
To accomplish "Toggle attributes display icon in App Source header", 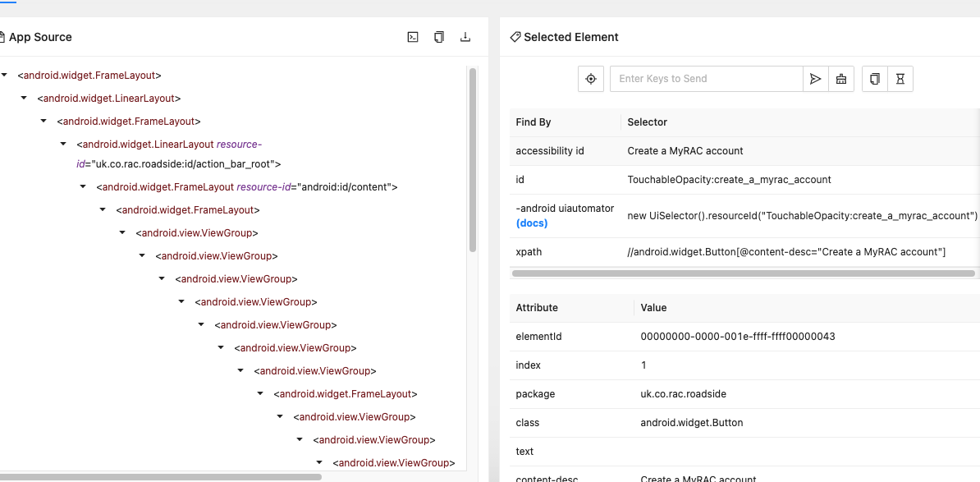I will pos(413,37).
